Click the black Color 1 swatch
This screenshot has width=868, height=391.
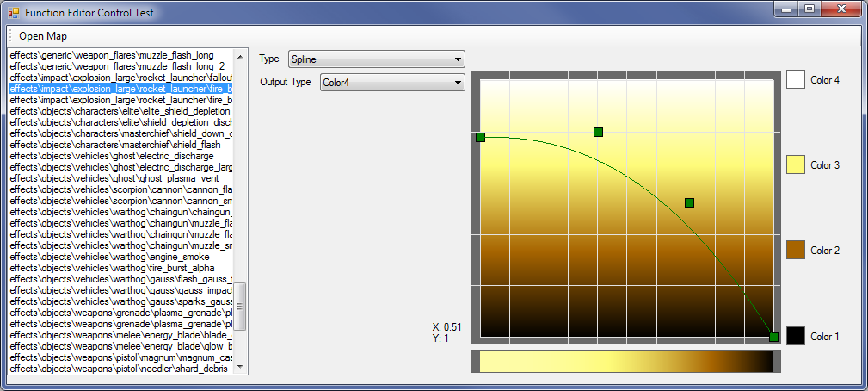(795, 336)
